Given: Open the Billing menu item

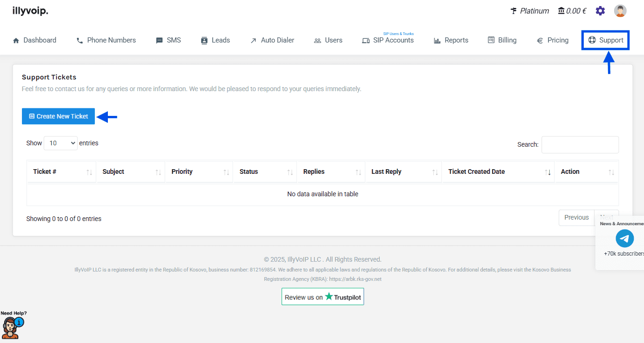Looking at the screenshot, I should click(x=502, y=40).
